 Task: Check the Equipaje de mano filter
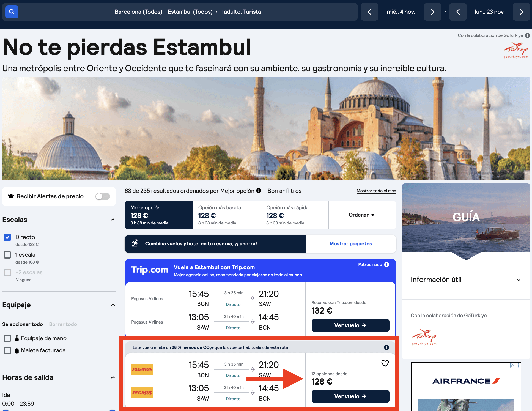coord(7,338)
